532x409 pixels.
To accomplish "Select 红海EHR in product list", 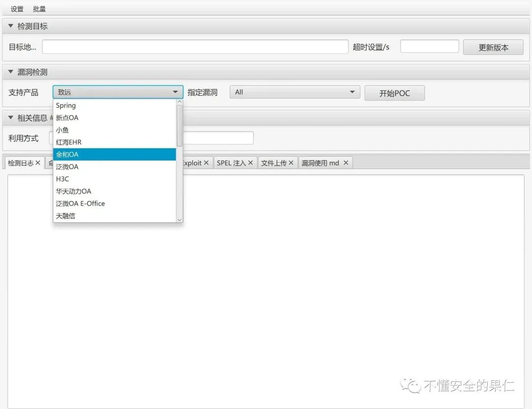I will click(115, 142).
